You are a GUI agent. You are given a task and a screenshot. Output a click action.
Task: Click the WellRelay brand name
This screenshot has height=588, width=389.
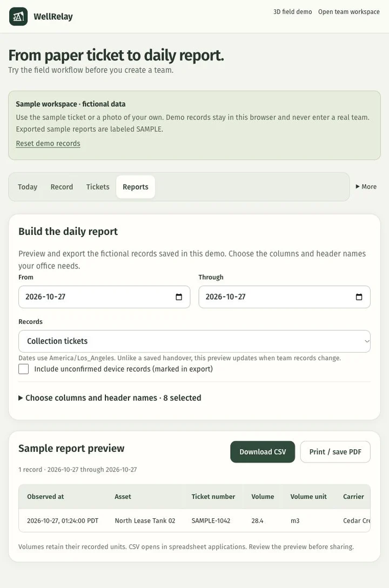[x=53, y=17]
